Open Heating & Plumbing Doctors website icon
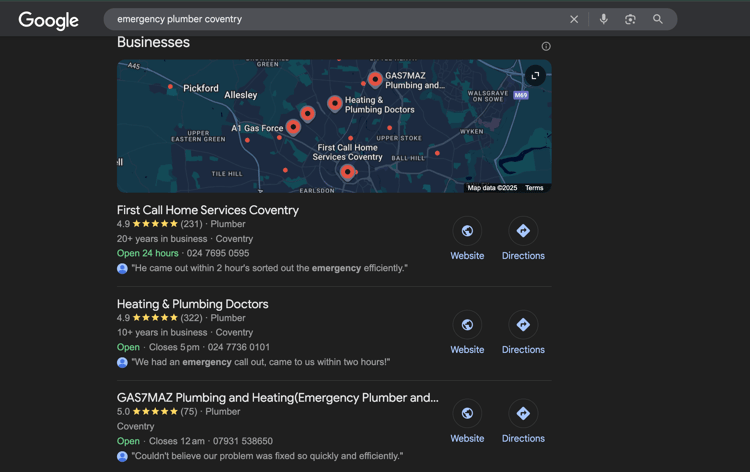Image resolution: width=750 pixels, height=472 pixels. [467, 325]
